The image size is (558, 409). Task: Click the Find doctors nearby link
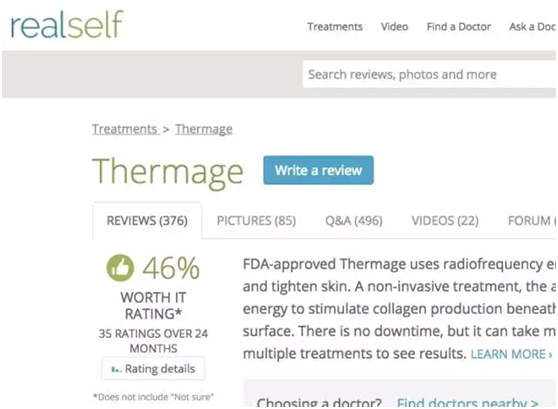pyautogui.click(x=468, y=403)
